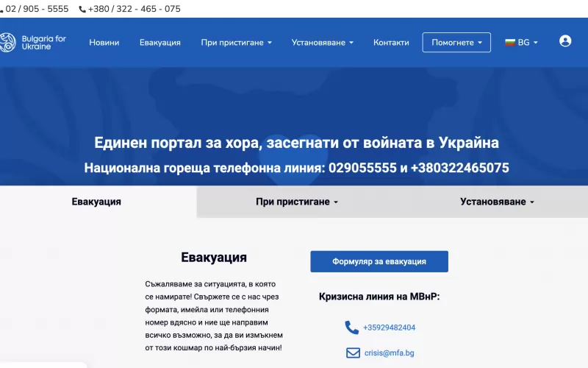588x368 pixels.
Task: Click the Bulgaria for Ukraine logo
Action: (33, 42)
